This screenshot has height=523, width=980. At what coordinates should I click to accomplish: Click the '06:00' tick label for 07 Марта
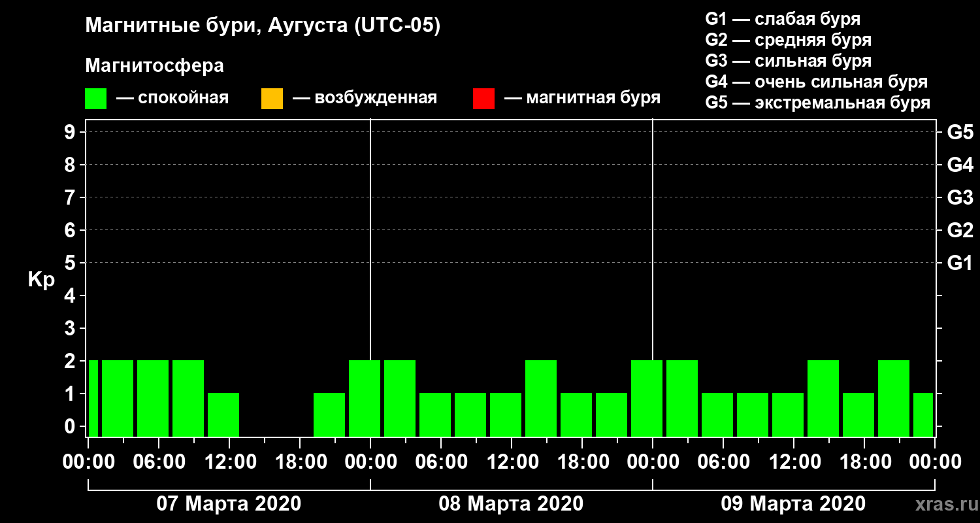coord(159,462)
